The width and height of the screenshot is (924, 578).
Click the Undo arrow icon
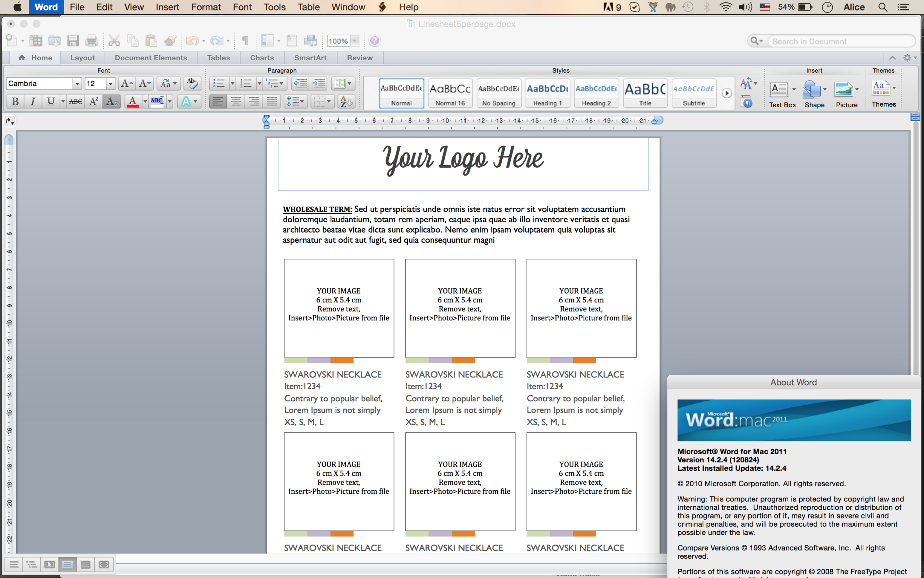(192, 40)
